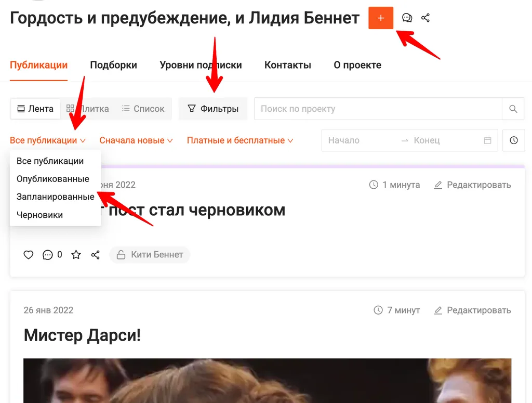
Task: Open the Подборки tab
Action: coord(113,65)
